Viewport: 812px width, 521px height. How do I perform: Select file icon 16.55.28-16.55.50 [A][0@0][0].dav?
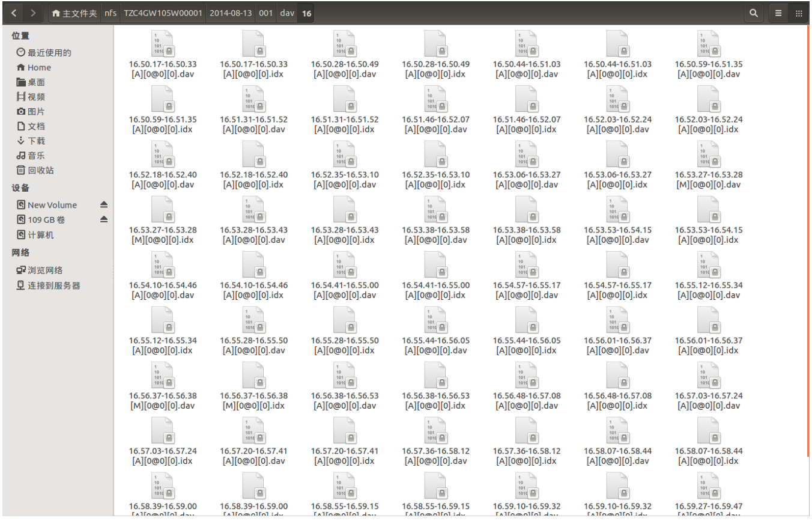(253, 320)
